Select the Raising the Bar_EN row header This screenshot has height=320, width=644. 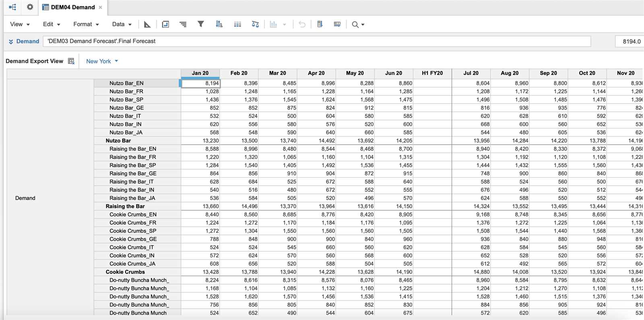(x=137, y=149)
